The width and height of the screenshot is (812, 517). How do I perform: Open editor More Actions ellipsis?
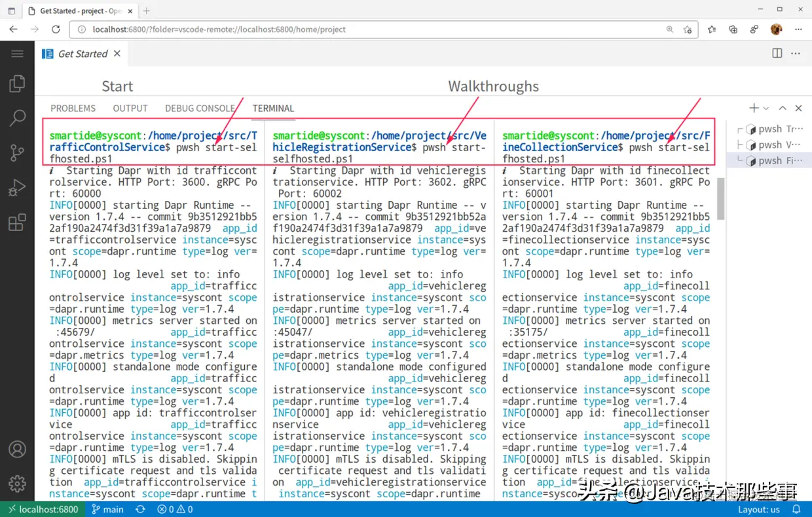tap(796, 54)
